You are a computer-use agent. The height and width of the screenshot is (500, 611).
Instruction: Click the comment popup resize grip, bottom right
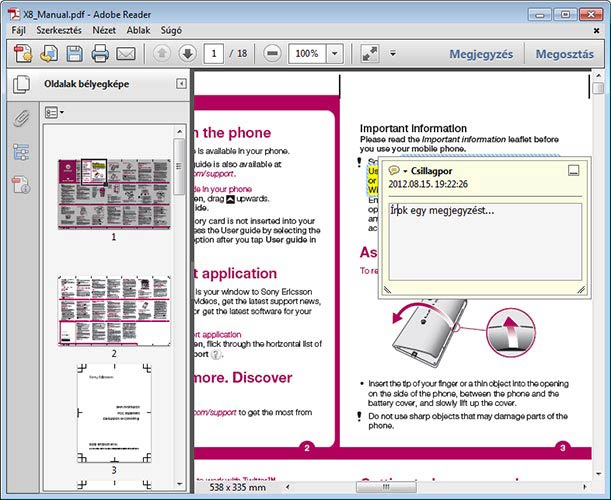581,290
